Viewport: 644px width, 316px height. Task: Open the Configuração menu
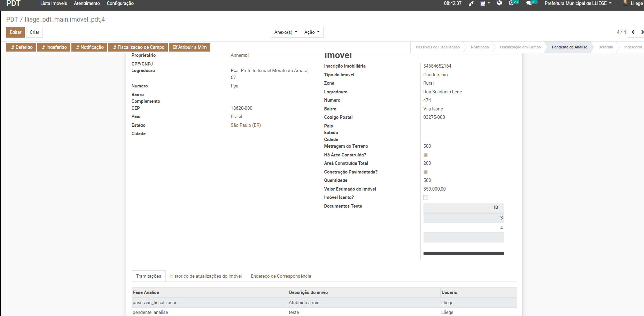coord(120,3)
